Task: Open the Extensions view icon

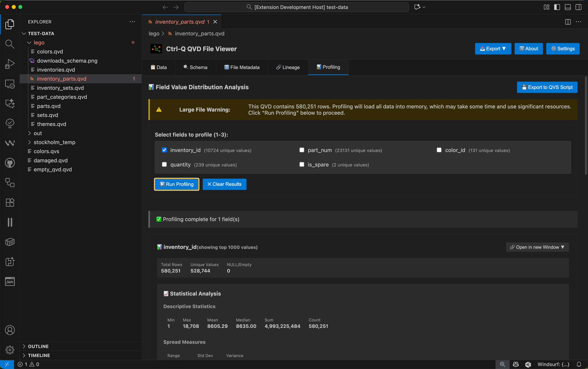Action: 10,202
